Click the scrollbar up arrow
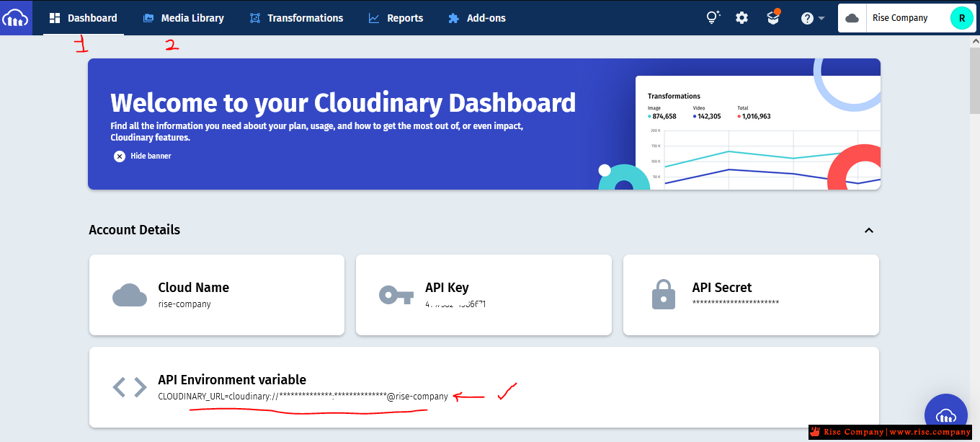This screenshot has width=980, height=442. pos(974,42)
